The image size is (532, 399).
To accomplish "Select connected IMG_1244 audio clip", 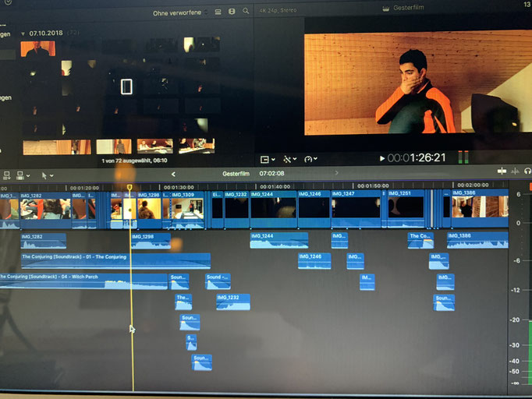I will point(279,240).
